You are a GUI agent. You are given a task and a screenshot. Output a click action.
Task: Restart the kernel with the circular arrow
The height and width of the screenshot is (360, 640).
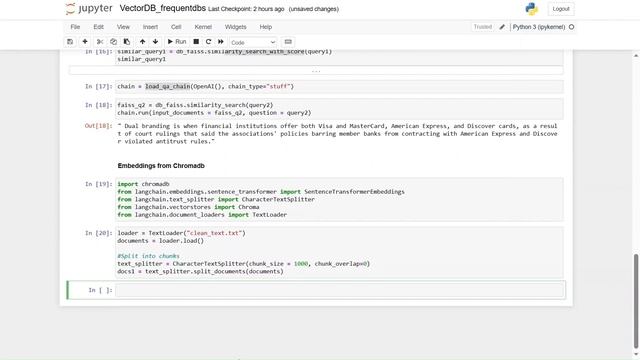click(x=209, y=42)
